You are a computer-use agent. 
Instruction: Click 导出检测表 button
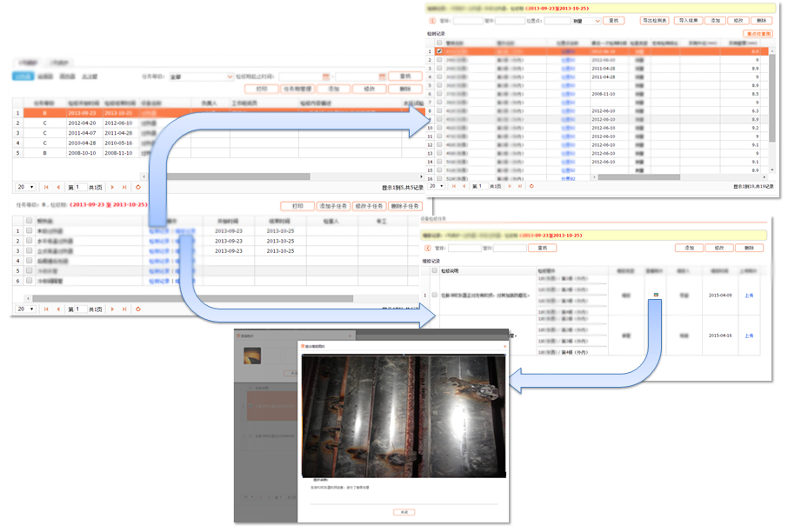655,21
